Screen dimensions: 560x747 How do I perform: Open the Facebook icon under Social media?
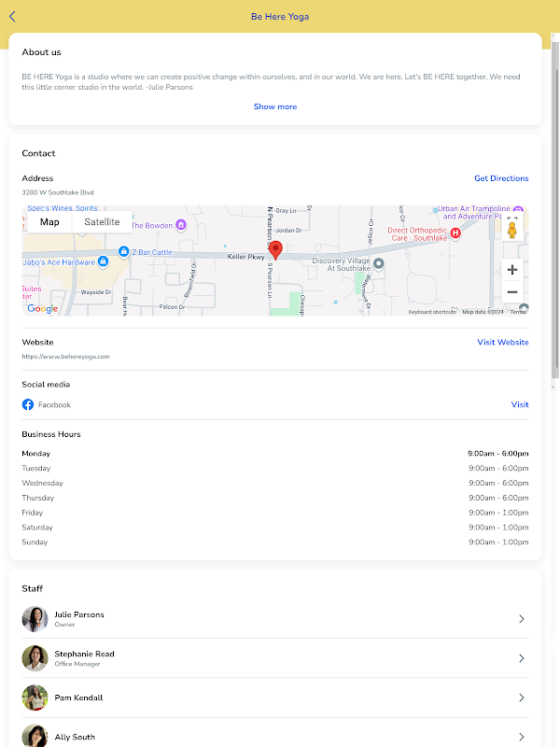pos(28,404)
